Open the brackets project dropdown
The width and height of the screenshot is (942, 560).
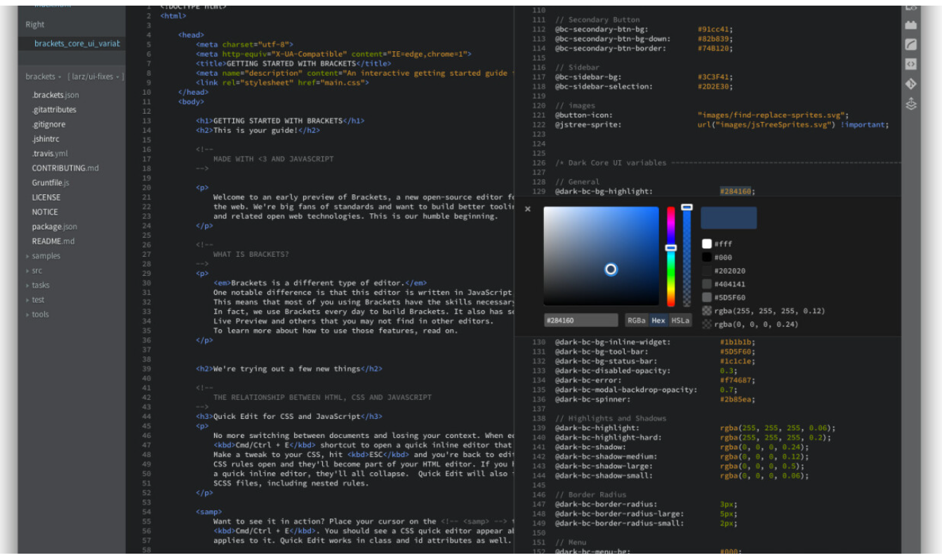[x=44, y=76]
